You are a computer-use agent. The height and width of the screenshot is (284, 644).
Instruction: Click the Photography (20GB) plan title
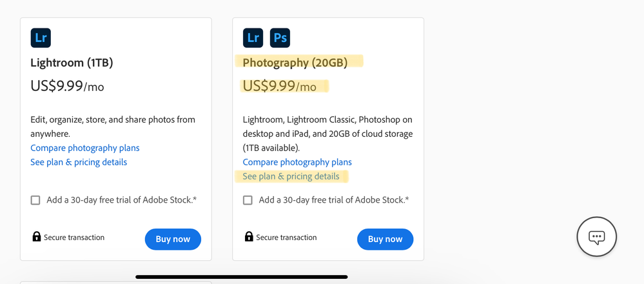click(x=295, y=63)
